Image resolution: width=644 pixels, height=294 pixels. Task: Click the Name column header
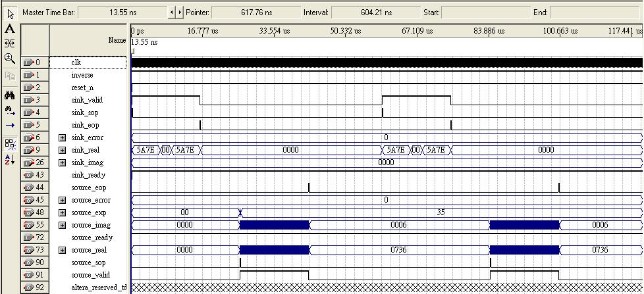pyautogui.click(x=117, y=41)
